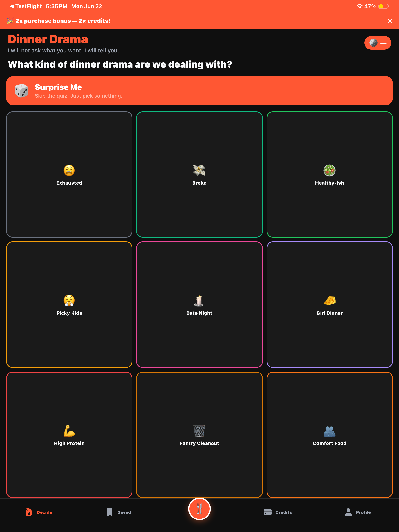This screenshot has height=532, width=399.
Task: Open the Credits tab
Action: (x=278, y=512)
